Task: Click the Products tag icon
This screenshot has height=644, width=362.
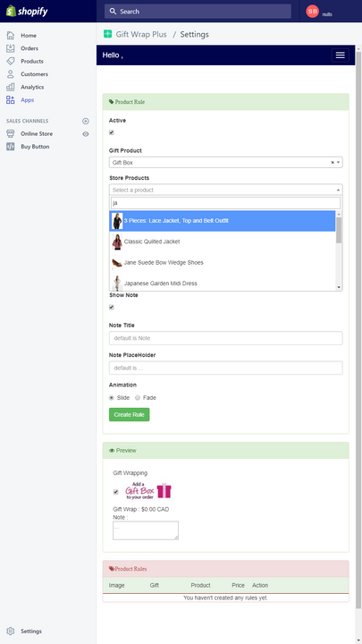Action: point(10,61)
